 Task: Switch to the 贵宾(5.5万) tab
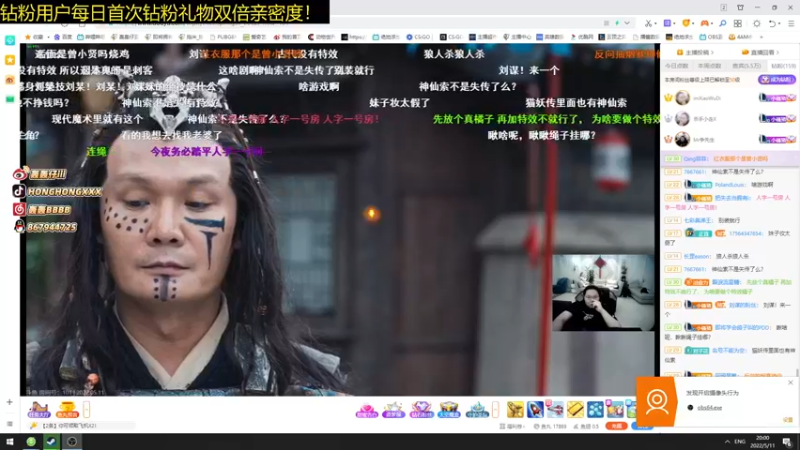(746, 66)
